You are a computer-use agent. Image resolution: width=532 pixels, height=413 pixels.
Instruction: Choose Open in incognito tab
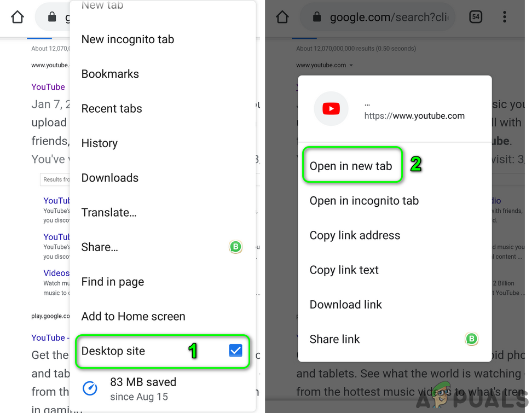(x=364, y=200)
